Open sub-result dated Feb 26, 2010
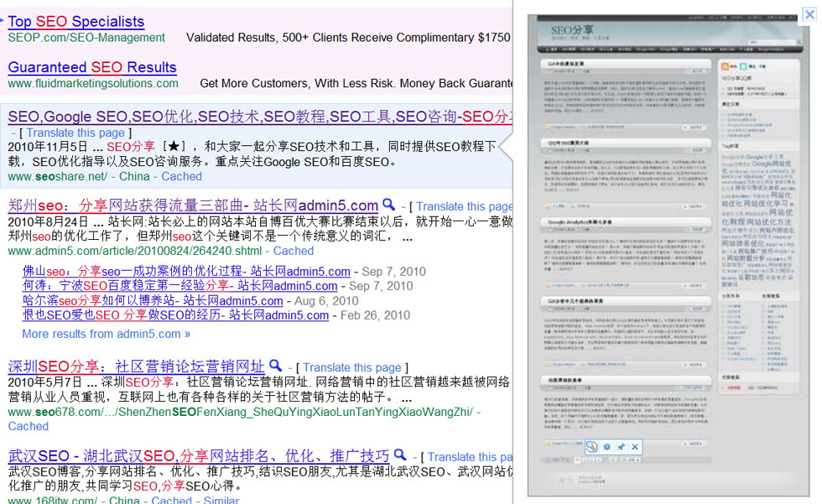The height and width of the screenshot is (504, 822). [175, 315]
